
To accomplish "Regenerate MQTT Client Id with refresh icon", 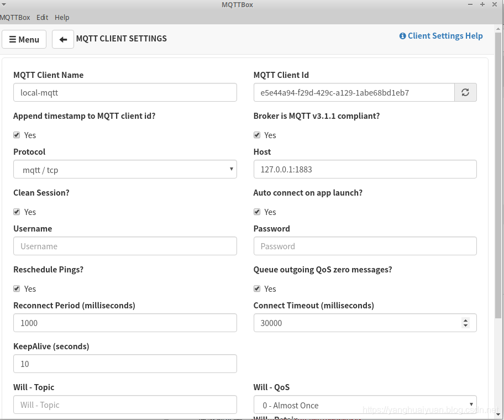I will tap(465, 92).
